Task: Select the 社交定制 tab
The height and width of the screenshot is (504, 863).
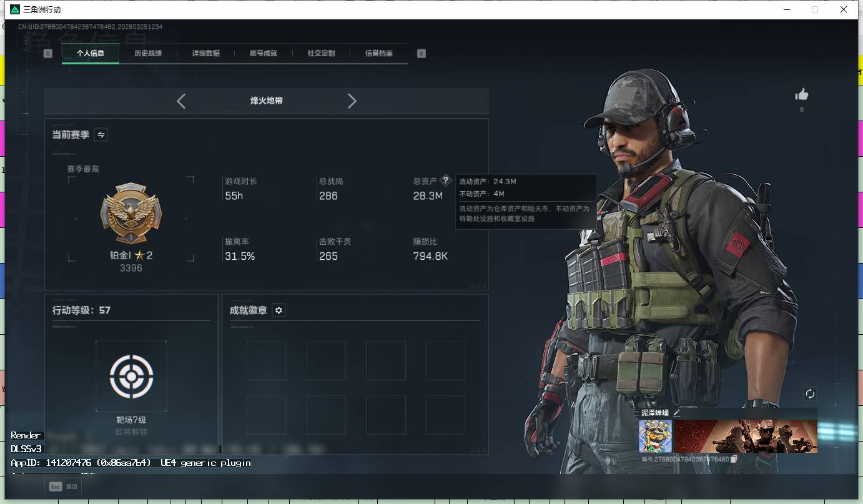Action: click(321, 54)
